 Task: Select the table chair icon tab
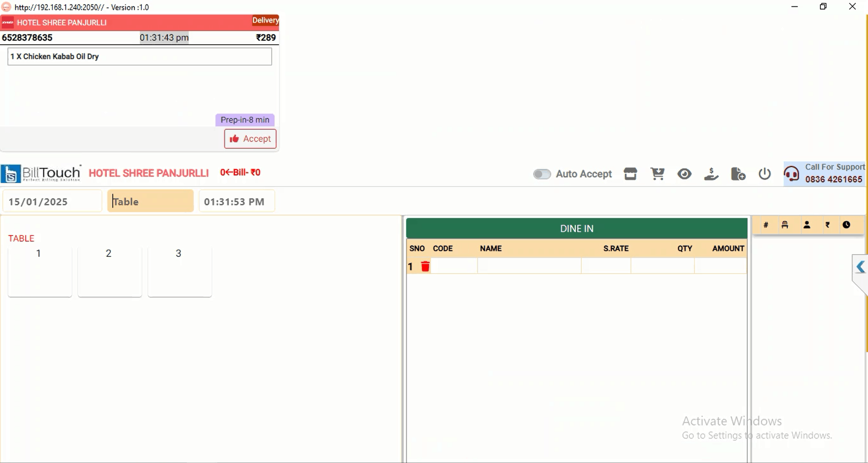coord(785,225)
